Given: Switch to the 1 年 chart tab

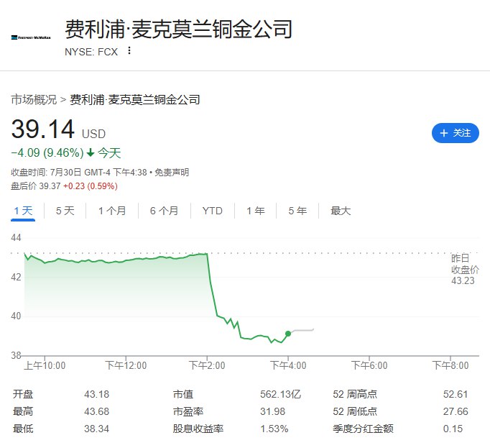Looking at the screenshot, I should click(256, 211).
